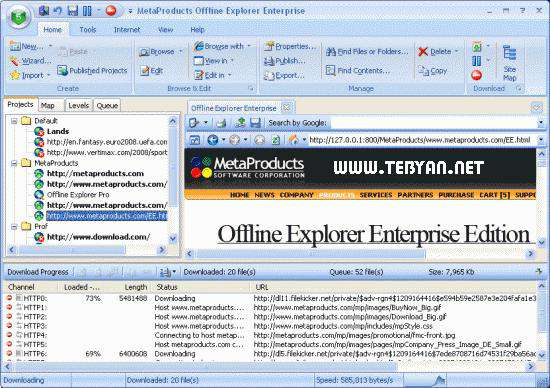Viewport: 550px width, 388px height.
Task: Click the Pause icon in Download group
Action: click(476, 61)
